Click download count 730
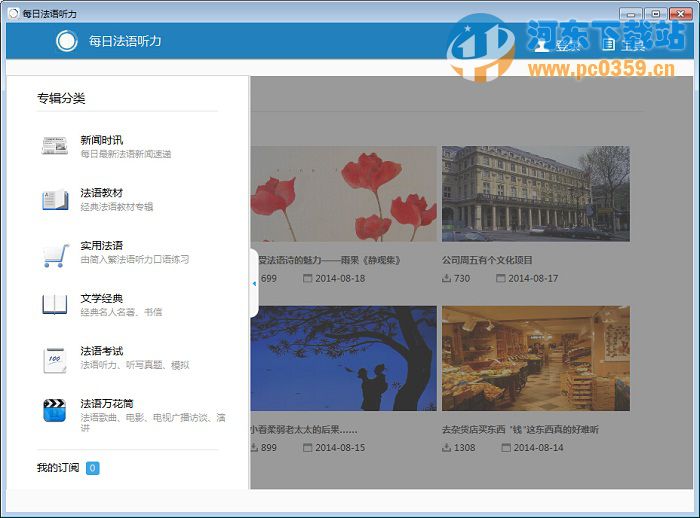Image resolution: width=700 pixels, height=518 pixels. pos(462,278)
